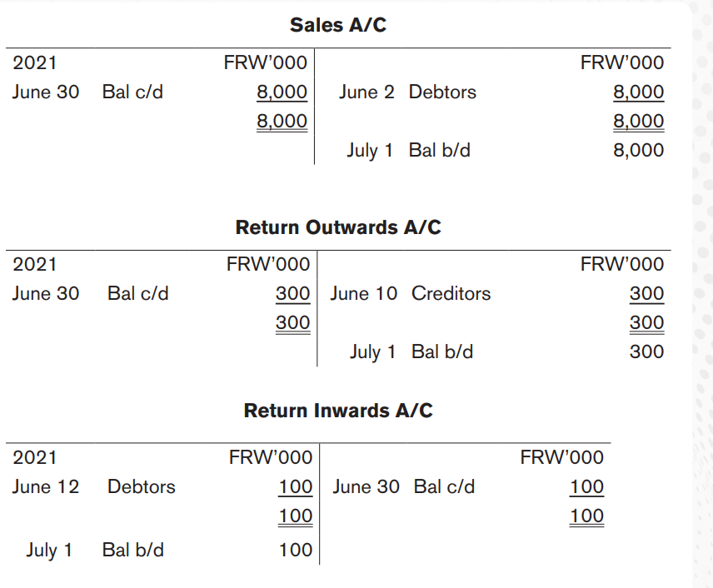Click Bal c/d in Sales account
Viewport: 713px width, 588px height.
[x=132, y=92]
